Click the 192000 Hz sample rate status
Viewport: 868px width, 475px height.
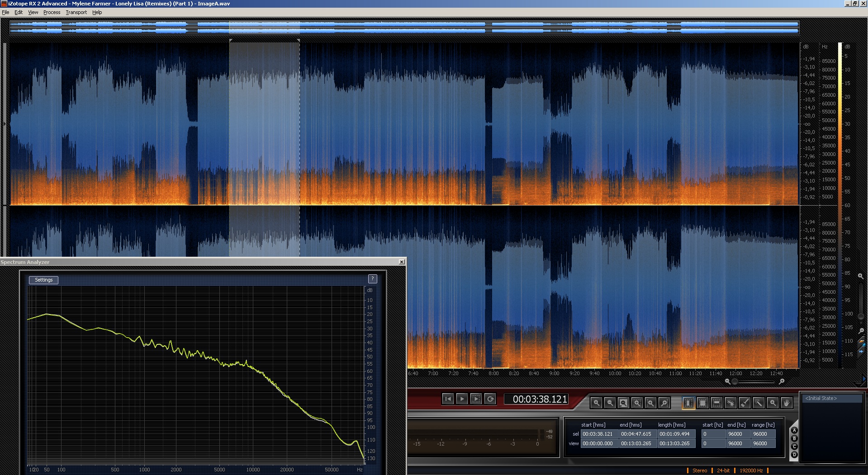(x=751, y=470)
